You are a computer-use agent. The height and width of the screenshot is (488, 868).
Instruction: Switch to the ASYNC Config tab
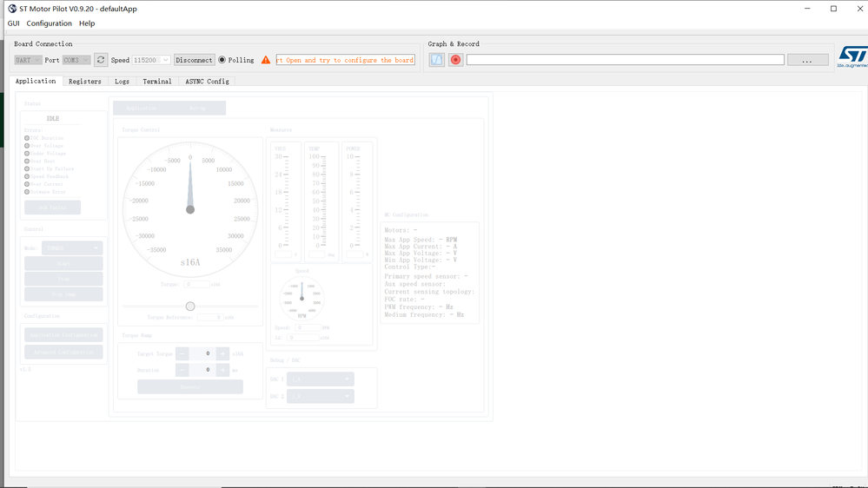pyautogui.click(x=207, y=82)
